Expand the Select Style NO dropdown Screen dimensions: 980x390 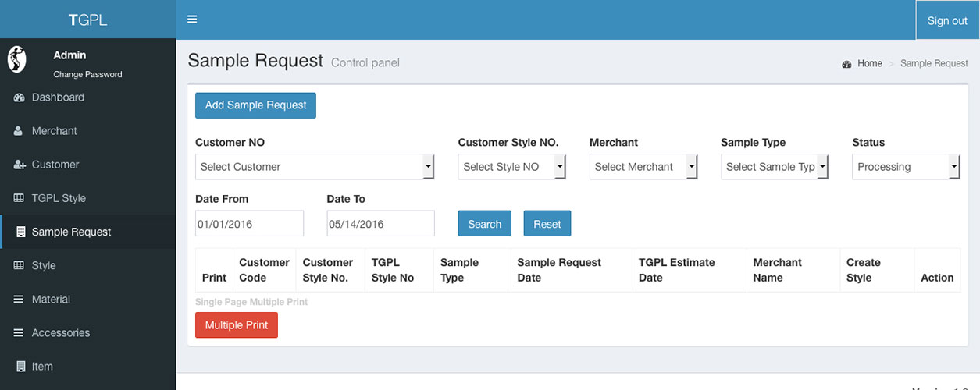tap(511, 167)
